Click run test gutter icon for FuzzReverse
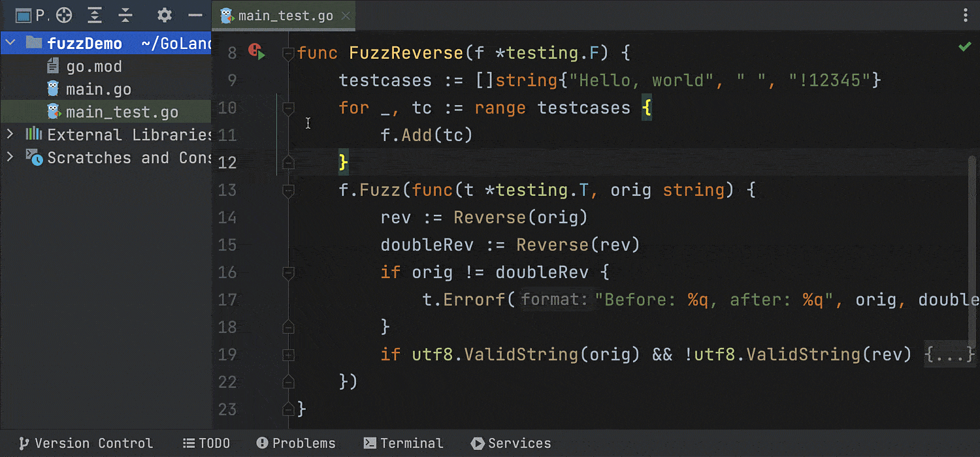 point(256,52)
